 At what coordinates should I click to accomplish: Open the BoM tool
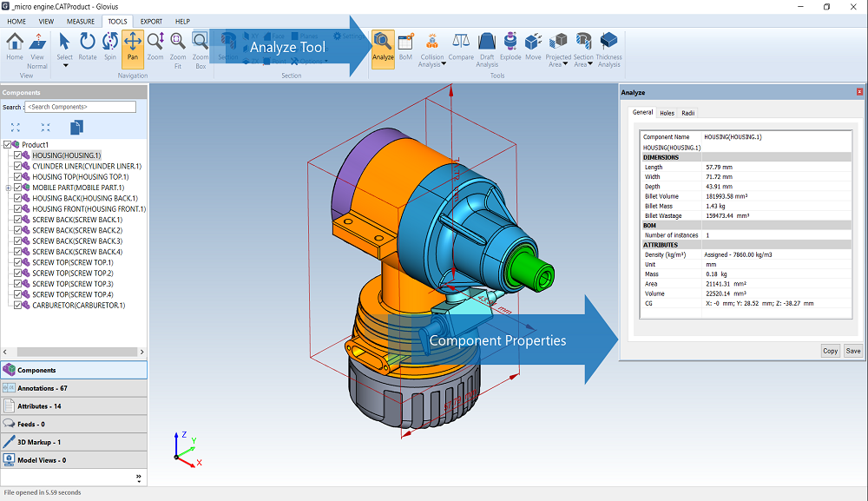click(x=405, y=44)
